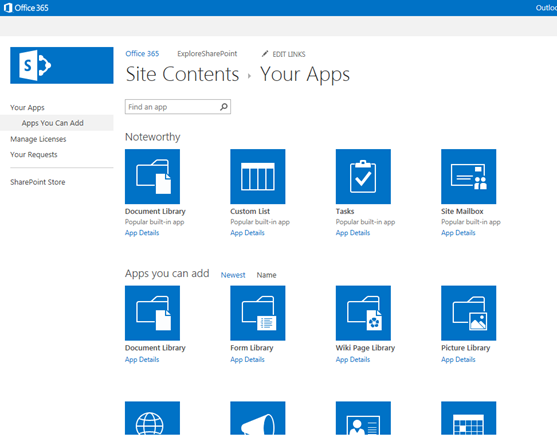Click Site Contents in the page title

[182, 74]
